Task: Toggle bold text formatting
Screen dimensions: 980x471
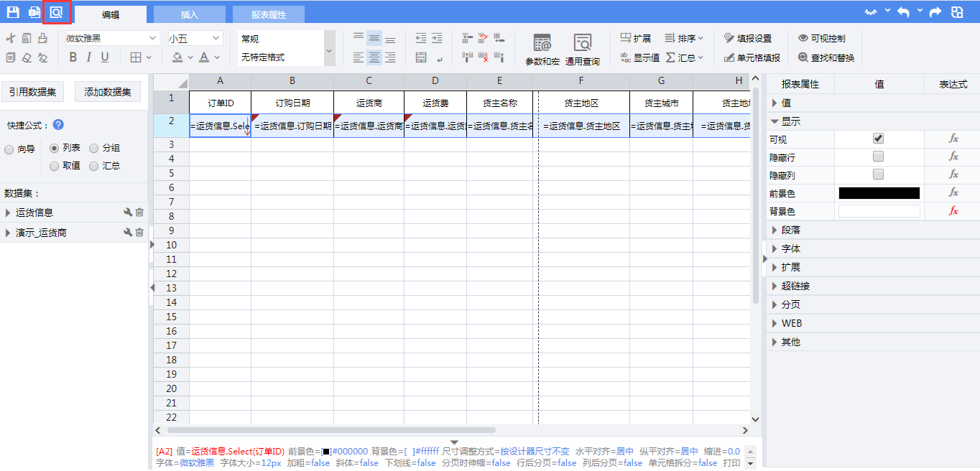Action: 73,57
